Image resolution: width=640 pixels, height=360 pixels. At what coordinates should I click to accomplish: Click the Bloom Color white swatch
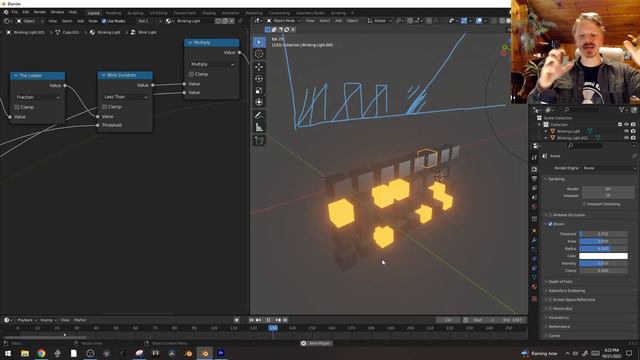[603, 256]
